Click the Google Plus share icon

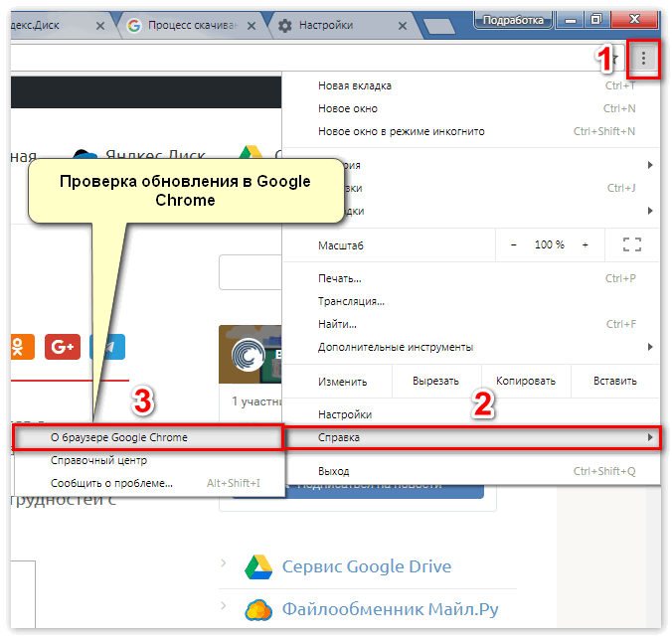point(63,346)
